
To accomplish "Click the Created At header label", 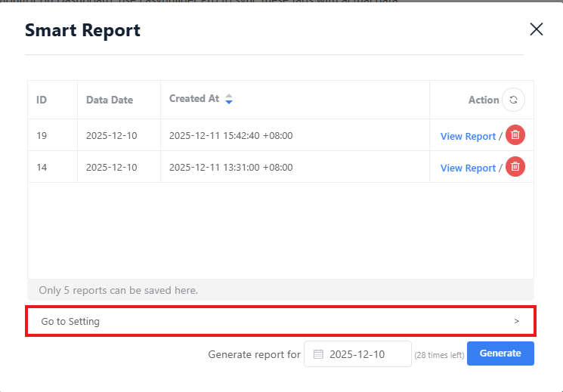I will [x=194, y=99].
